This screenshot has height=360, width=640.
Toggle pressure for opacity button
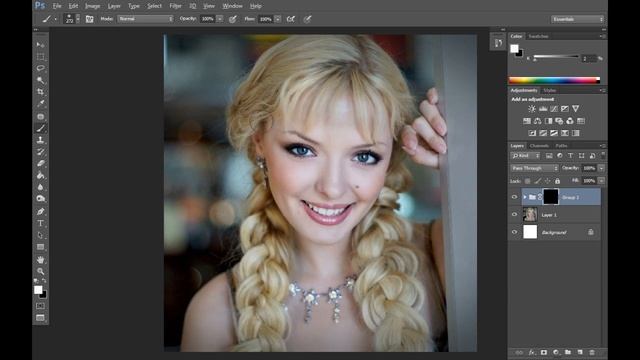233,19
